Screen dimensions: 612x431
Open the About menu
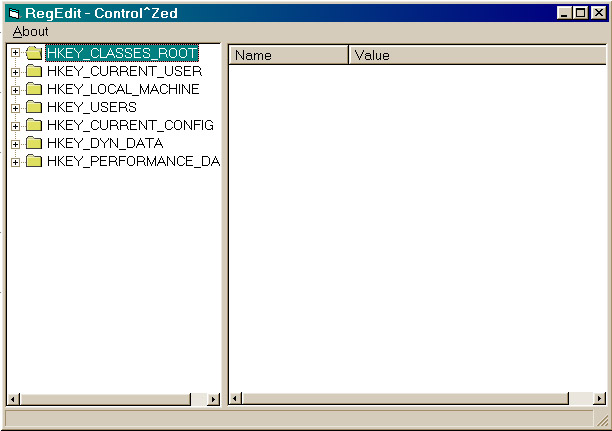30,32
